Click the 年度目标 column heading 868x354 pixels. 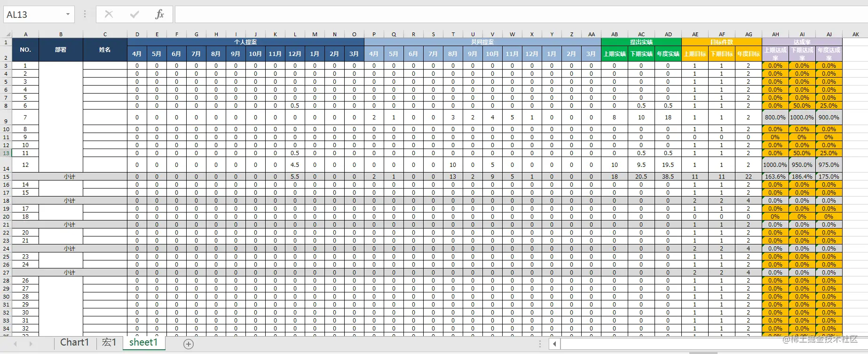point(749,54)
